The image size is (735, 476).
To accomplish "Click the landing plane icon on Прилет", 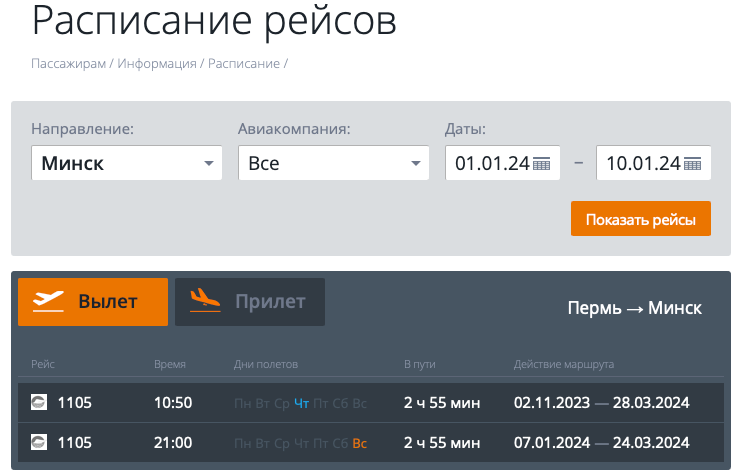I will click(205, 301).
